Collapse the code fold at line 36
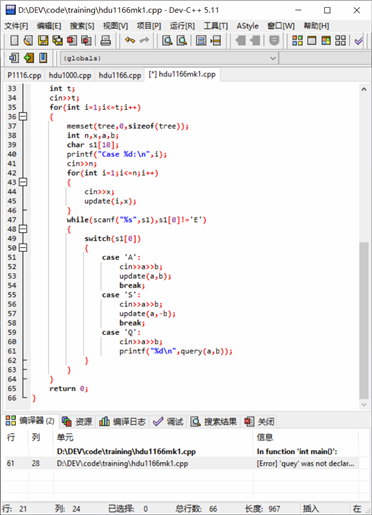Viewport: 372px width, 515px height. coord(23,117)
